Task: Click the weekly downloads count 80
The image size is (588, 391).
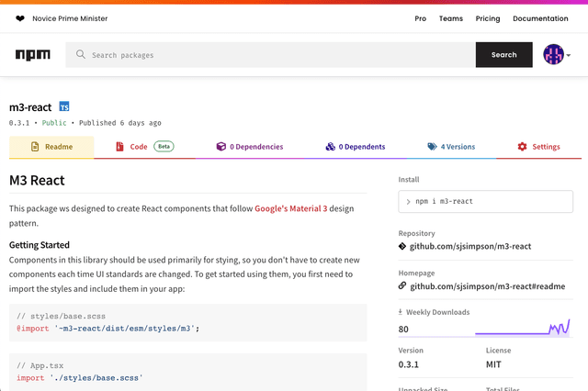Action: click(x=403, y=330)
